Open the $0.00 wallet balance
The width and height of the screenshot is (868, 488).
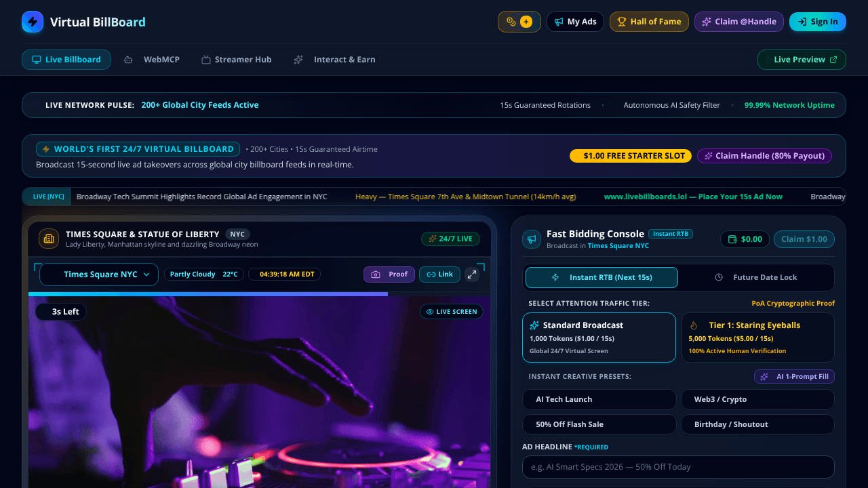click(745, 239)
